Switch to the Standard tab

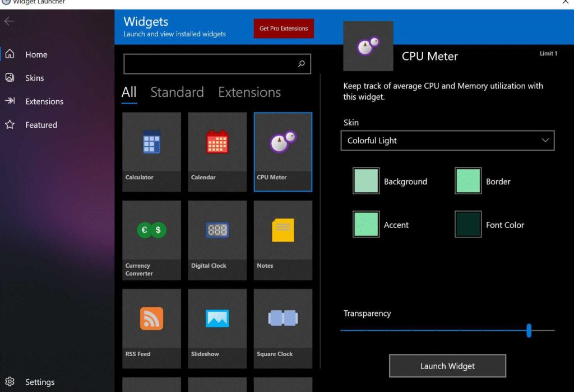[x=177, y=92]
